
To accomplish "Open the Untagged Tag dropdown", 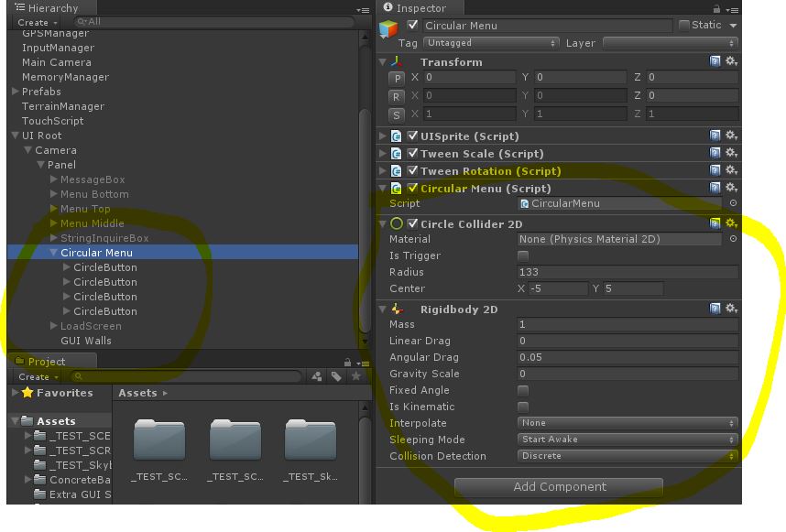I will (491, 43).
